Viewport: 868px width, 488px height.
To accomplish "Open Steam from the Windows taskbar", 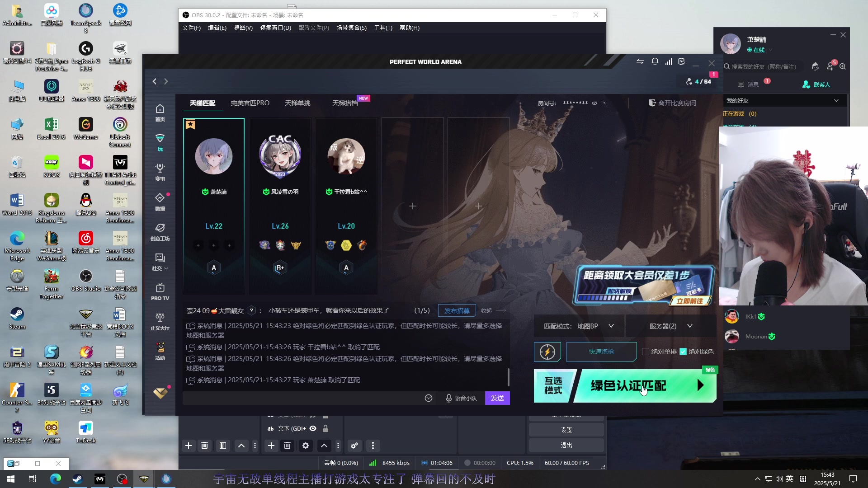I will 77,479.
